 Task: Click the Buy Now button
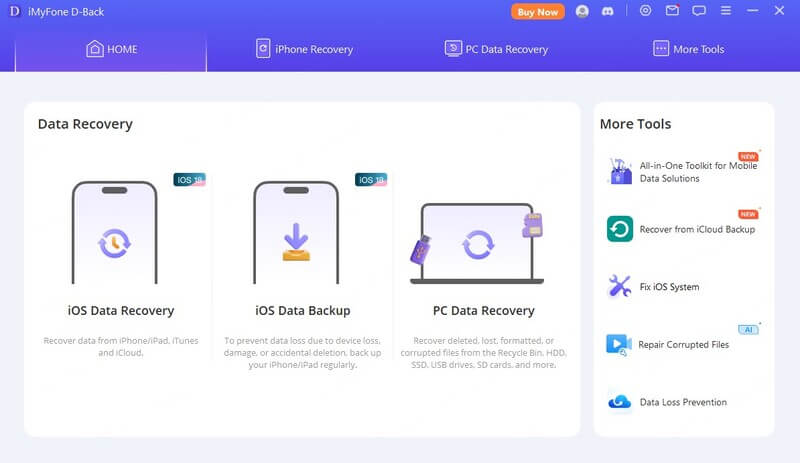click(x=538, y=12)
